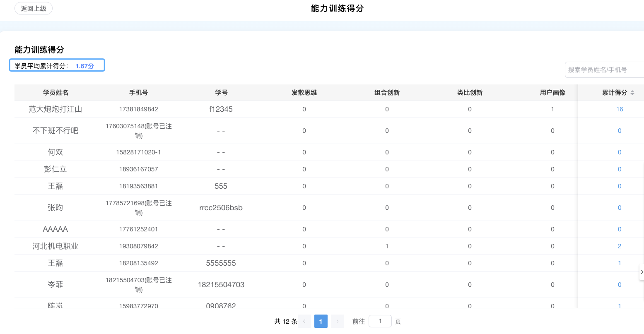The height and width of the screenshot is (334, 644).
Task: Open the cumulative score 16 link
Action: pyautogui.click(x=620, y=109)
